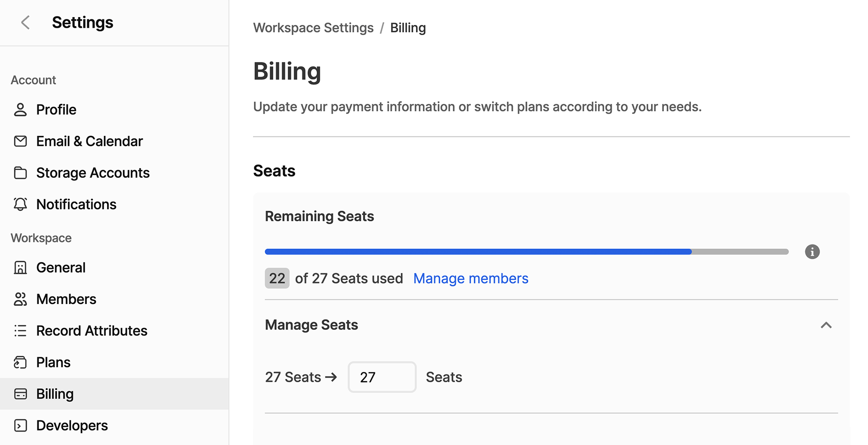Screen dimensions: 868x445
Task: Open the Members page
Action: pos(115,299)
